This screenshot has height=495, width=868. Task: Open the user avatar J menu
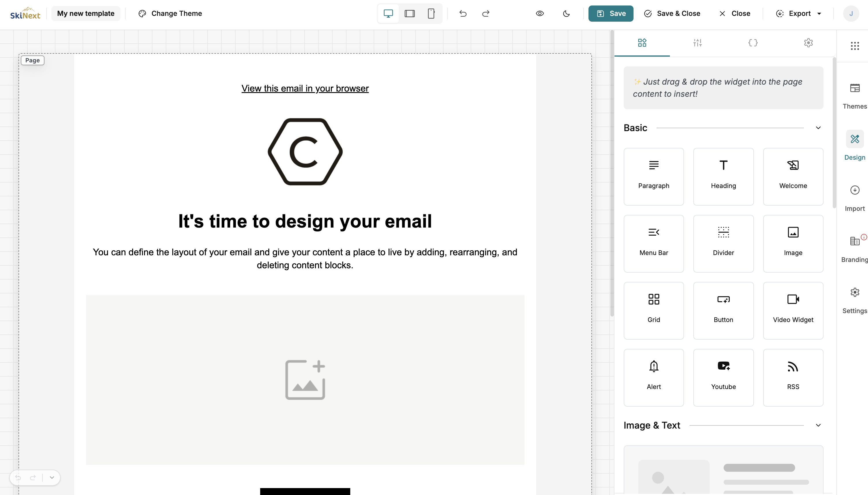coord(851,14)
